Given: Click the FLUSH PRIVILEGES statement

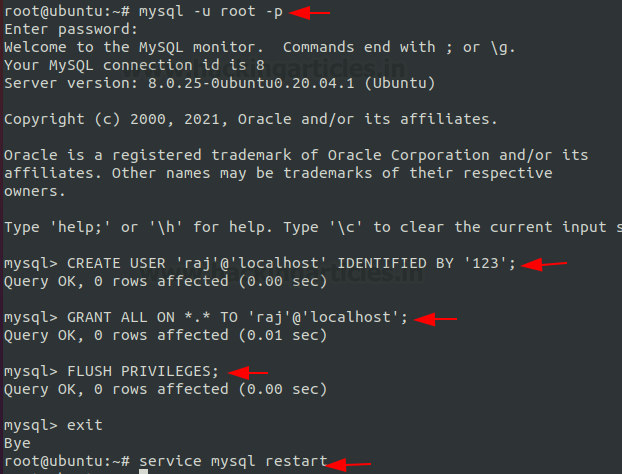Looking at the screenshot, I should coord(143,372).
